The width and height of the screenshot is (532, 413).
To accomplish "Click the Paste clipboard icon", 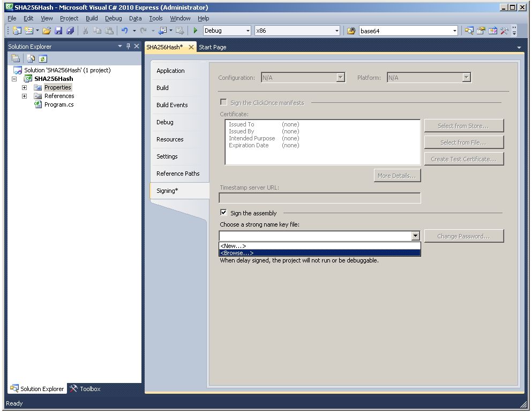I will tap(109, 31).
